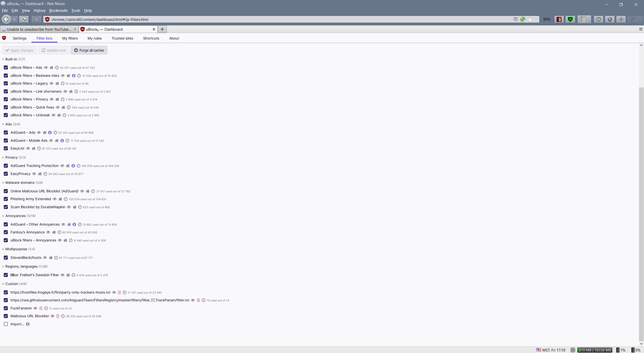Disable AdGuard Tracking Protection checkbox
Screen dimensions: 644x353
point(6,166)
